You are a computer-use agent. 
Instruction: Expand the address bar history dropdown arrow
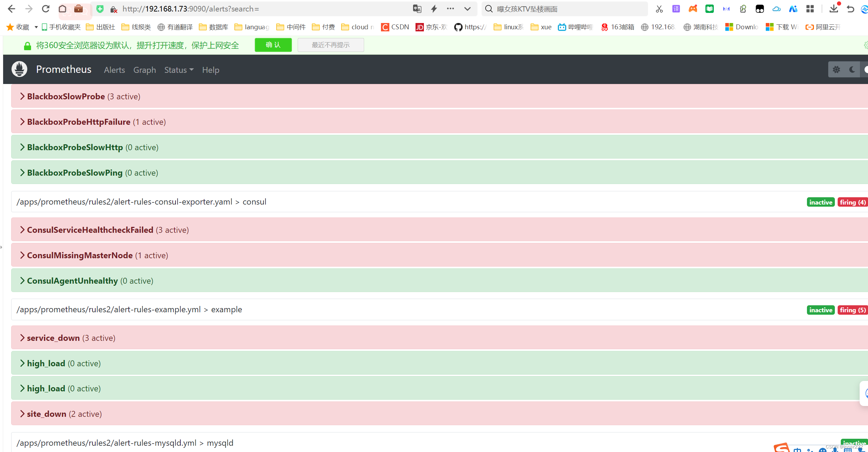[x=467, y=9]
